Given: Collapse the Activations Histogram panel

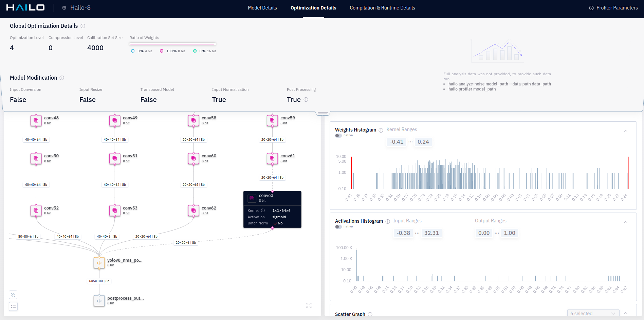Looking at the screenshot, I should pos(626,222).
